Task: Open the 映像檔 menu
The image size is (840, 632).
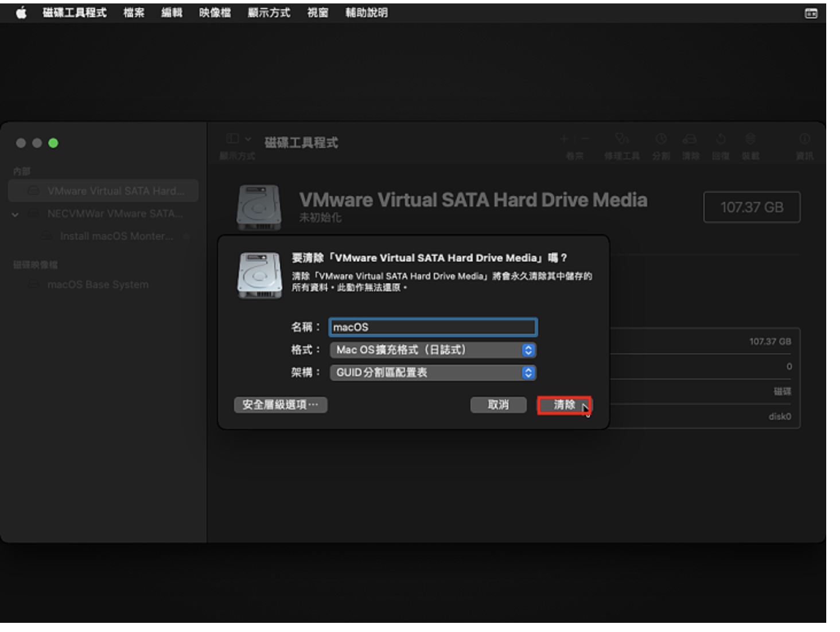Action: pyautogui.click(x=215, y=13)
